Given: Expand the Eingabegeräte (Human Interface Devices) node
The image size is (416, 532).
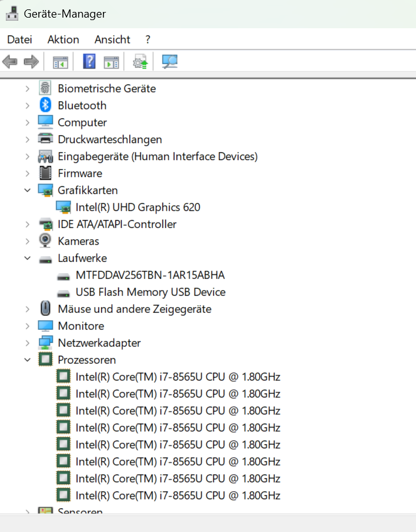Looking at the screenshot, I should tap(28, 156).
